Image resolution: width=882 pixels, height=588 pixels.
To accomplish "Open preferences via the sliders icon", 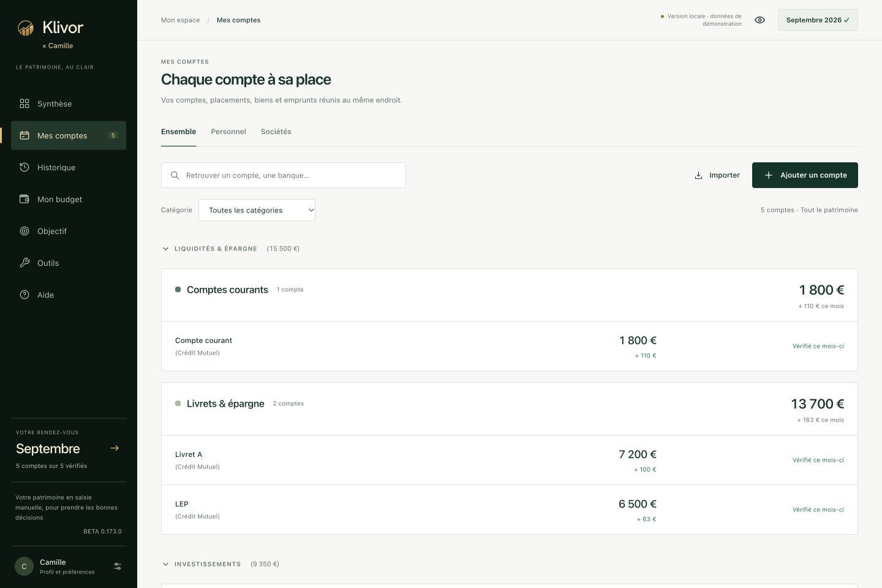I will click(118, 567).
